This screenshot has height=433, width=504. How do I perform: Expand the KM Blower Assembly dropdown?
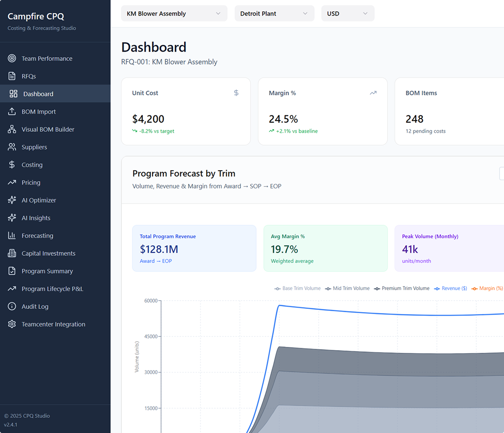pyautogui.click(x=174, y=13)
